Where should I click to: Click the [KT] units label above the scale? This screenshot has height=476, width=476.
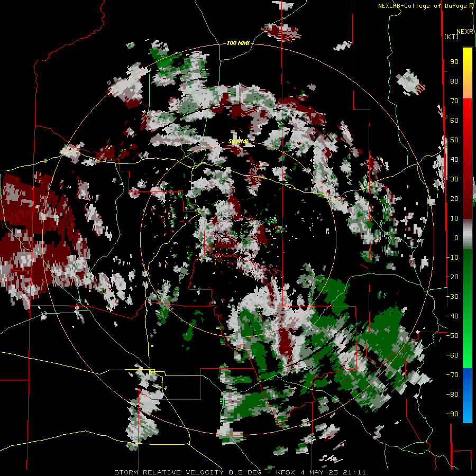451,36
